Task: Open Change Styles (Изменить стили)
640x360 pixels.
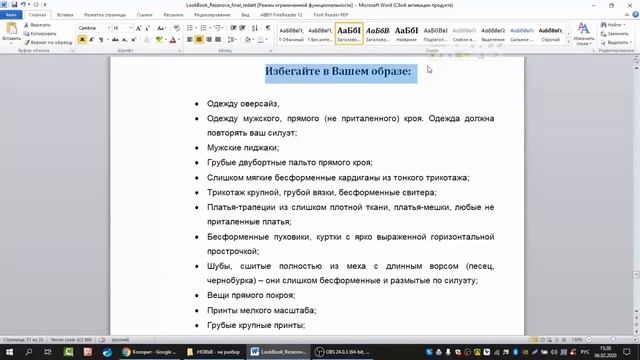Action: click(x=584, y=33)
